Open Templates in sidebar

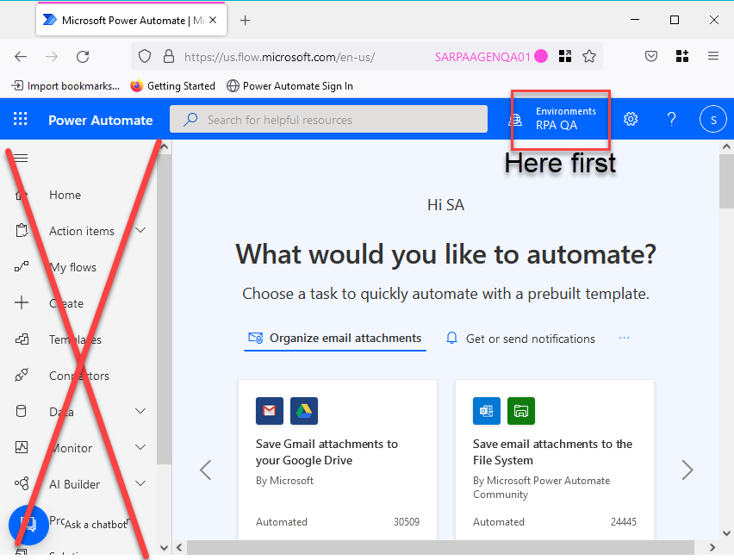[x=75, y=339]
